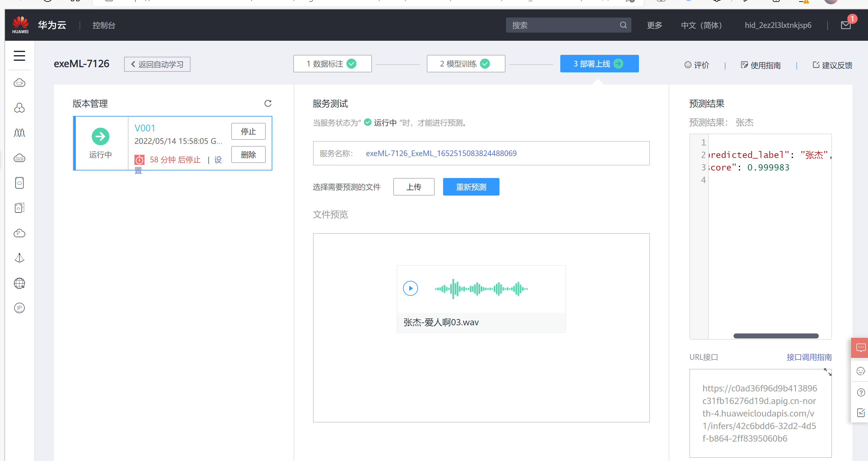Click the V001 version name

coord(144,128)
